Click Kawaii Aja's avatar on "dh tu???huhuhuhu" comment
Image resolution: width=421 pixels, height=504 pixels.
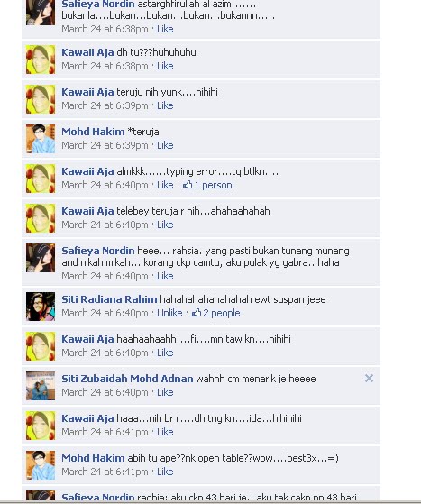41,60
